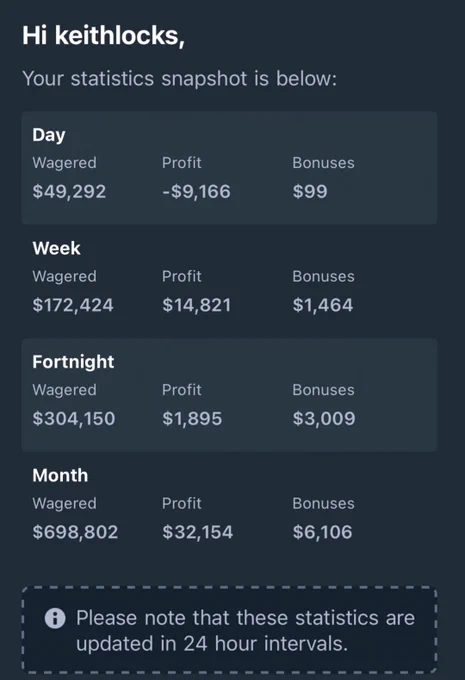The width and height of the screenshot is (465, 680).
Task: Click the Month profit value $32,154
Action: 198,532
